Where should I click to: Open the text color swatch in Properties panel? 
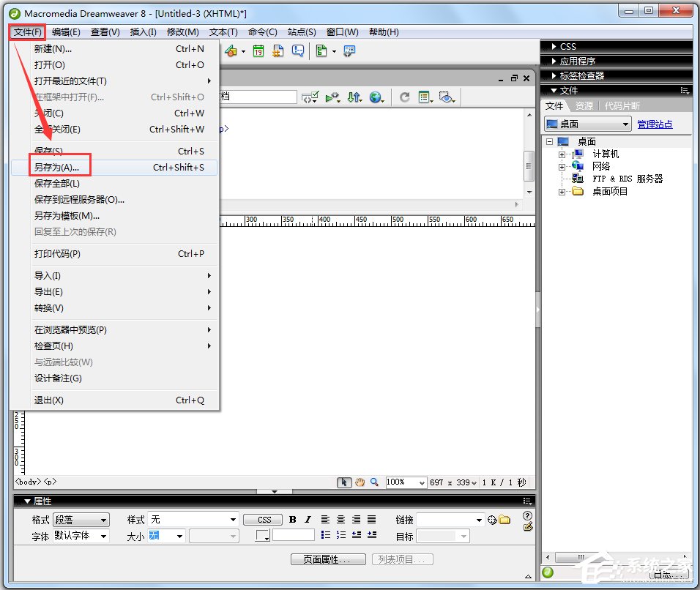[262, 535]
